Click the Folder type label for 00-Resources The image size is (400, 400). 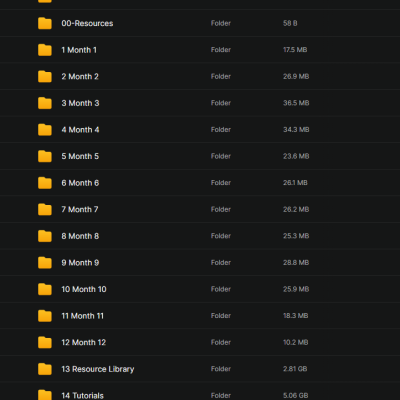click(x=221, y=23)
